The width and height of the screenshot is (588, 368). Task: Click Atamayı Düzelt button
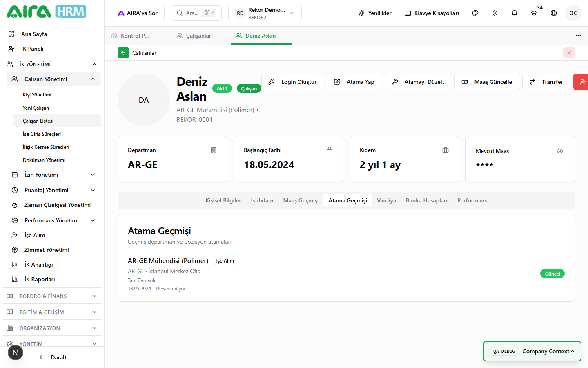click(x=418, y=82)
